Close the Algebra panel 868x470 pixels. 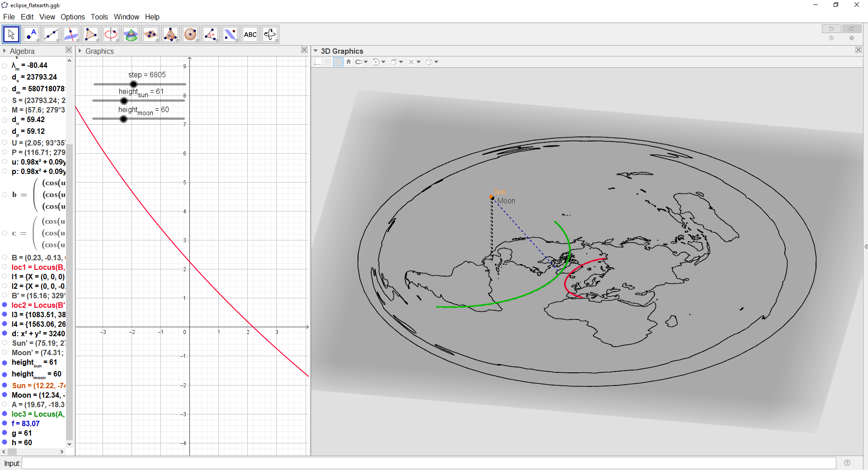click(x=69, y=50)
